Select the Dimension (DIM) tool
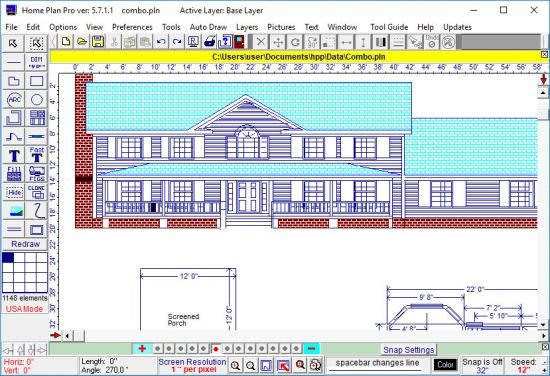Image resolution: width=550 pixels, height=376 pixels. [x=36, y=62]
